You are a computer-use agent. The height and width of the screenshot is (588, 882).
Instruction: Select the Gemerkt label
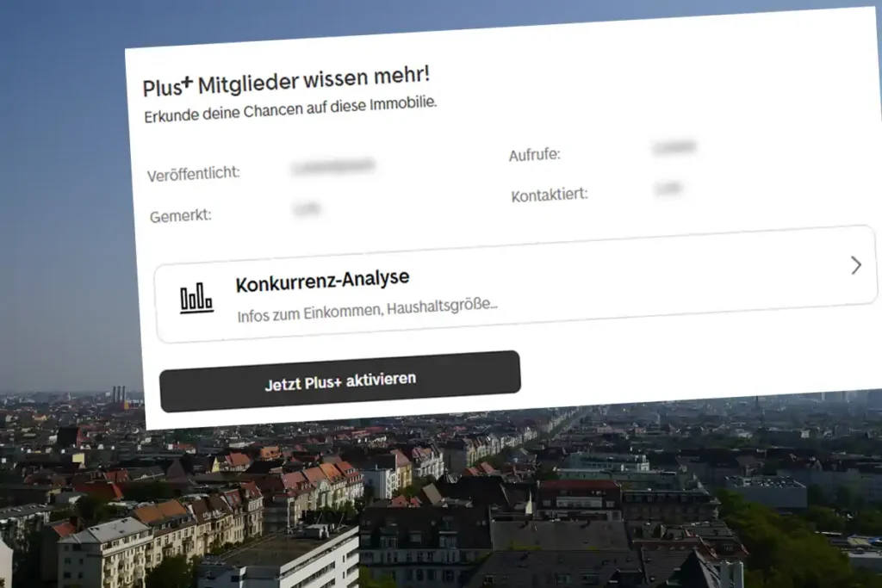coord(181,215)
